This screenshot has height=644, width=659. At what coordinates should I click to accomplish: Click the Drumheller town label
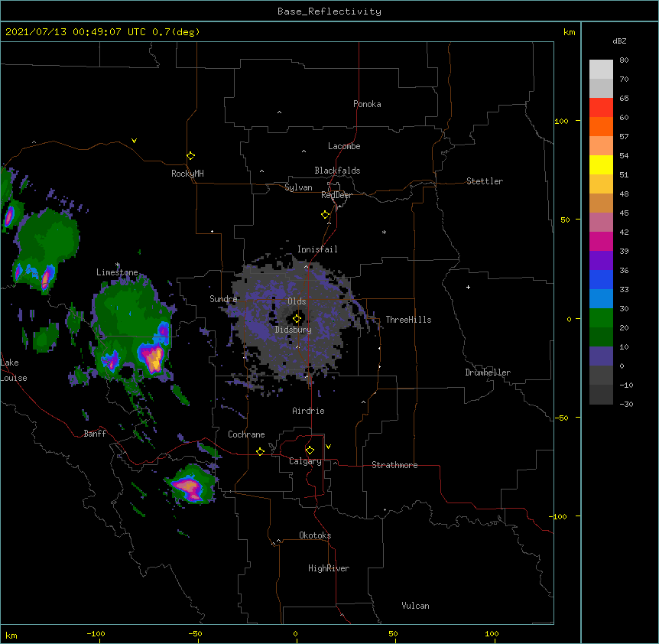[488, 372]
